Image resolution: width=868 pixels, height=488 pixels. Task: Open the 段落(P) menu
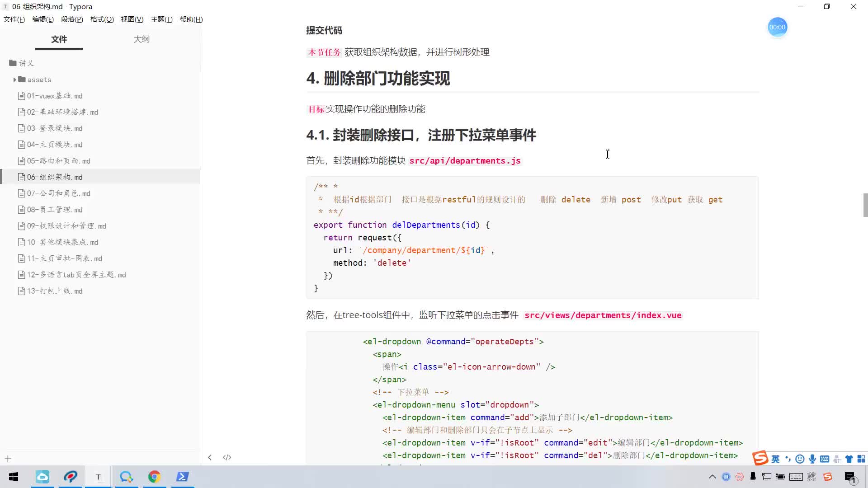72,19
